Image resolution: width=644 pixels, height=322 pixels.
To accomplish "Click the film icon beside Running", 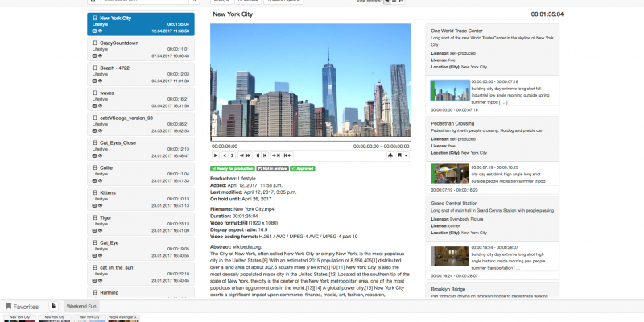I will tap(95, 293).
